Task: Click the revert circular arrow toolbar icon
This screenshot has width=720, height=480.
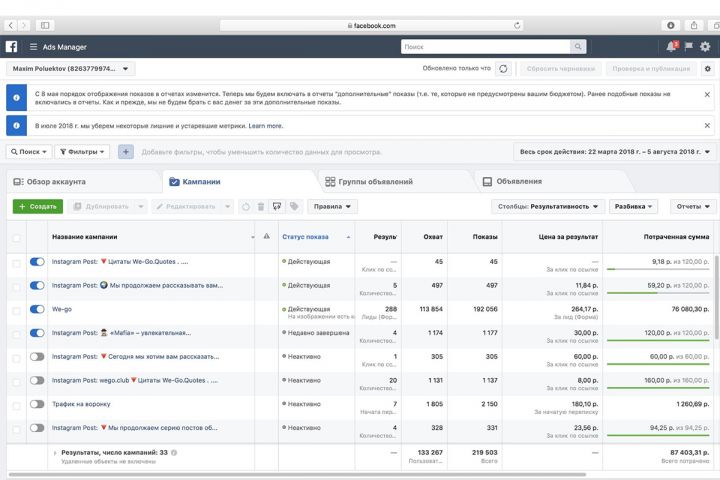Action: (246, 207)
